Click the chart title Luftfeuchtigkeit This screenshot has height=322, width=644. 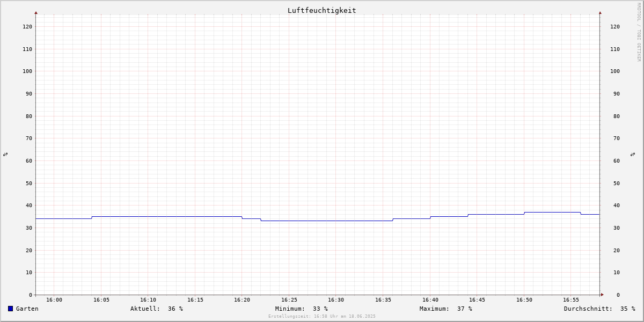point(322,10)
